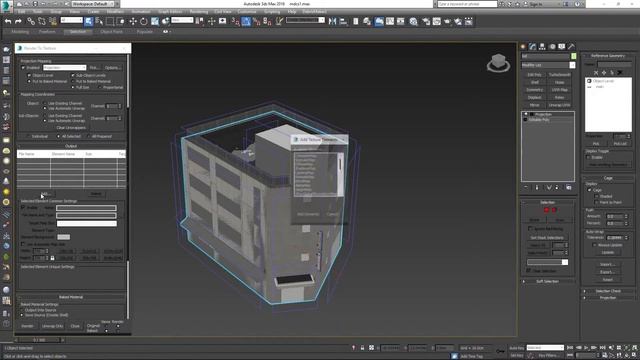Viewport: 640px width, 360px height.
Task: Click the Unwrap UVW modifier button
Action: [x=560, y=105]
